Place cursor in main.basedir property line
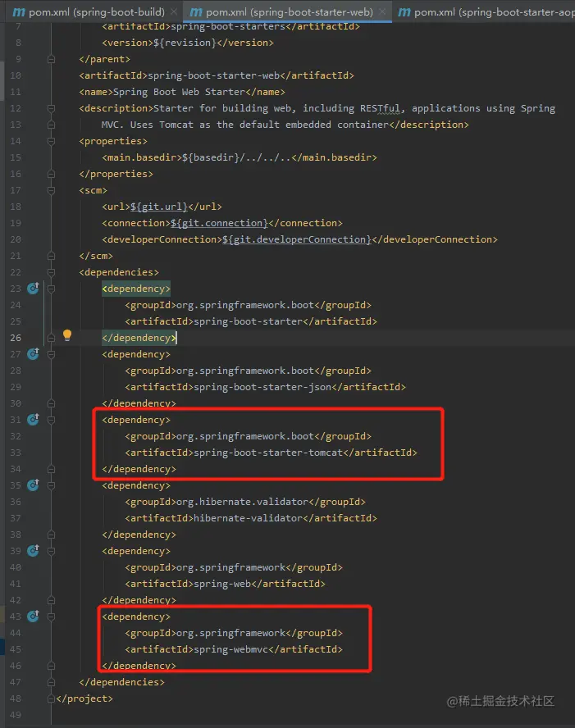 240,157
